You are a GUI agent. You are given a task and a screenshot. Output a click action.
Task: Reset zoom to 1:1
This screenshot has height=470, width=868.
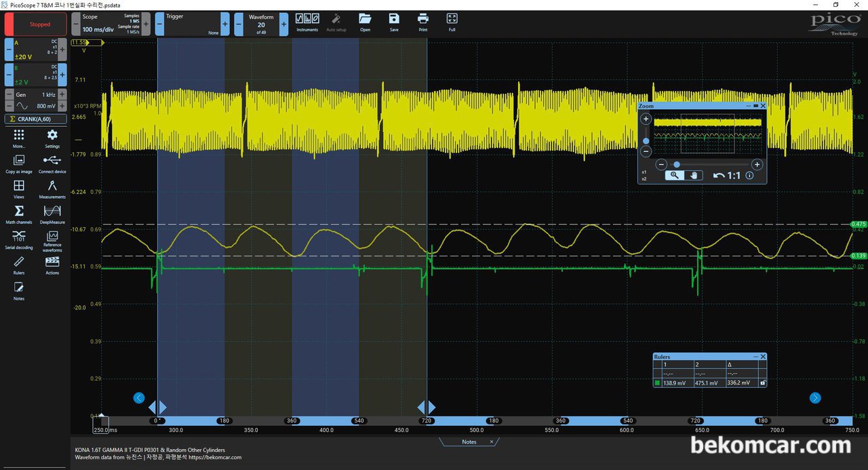click(x=734, y=176)
